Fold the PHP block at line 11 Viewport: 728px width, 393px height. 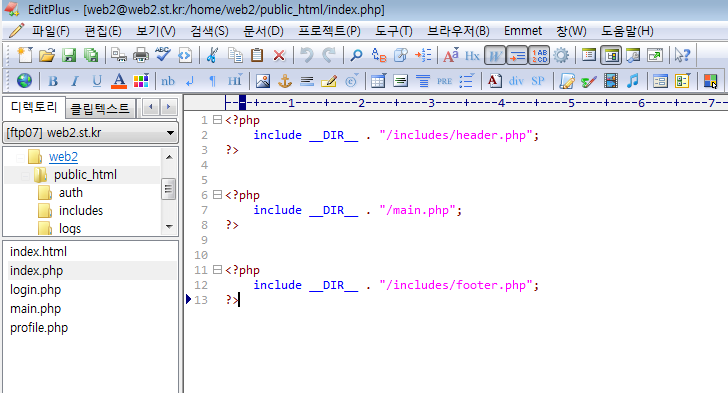217,269
